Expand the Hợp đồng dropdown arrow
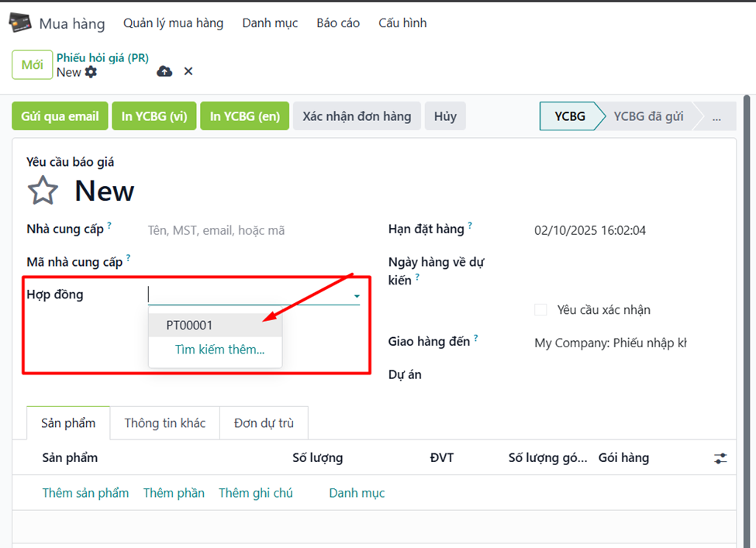The width and height of the screenshot is (756, 548). [x=357, y=296]
